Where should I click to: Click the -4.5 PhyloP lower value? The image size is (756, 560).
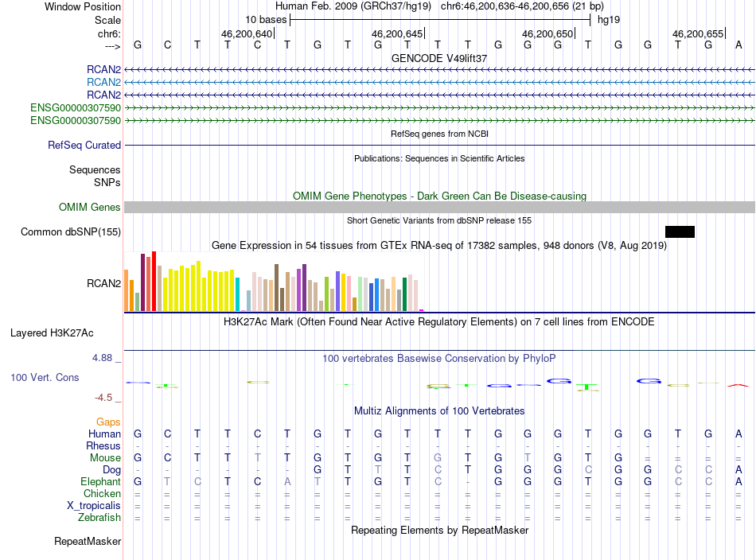tap(103, 398)
